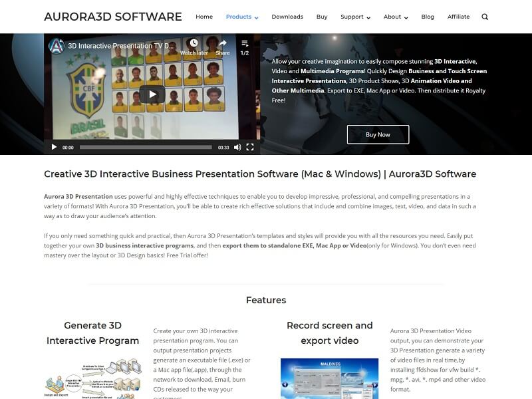
Task: Click the 'Generate 3D Interactive Program' heading
Action: (x=92, y=333)
